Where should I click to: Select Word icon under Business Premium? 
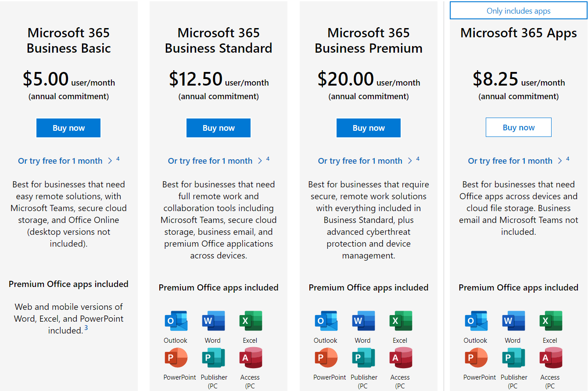click(x=363, y=321)
